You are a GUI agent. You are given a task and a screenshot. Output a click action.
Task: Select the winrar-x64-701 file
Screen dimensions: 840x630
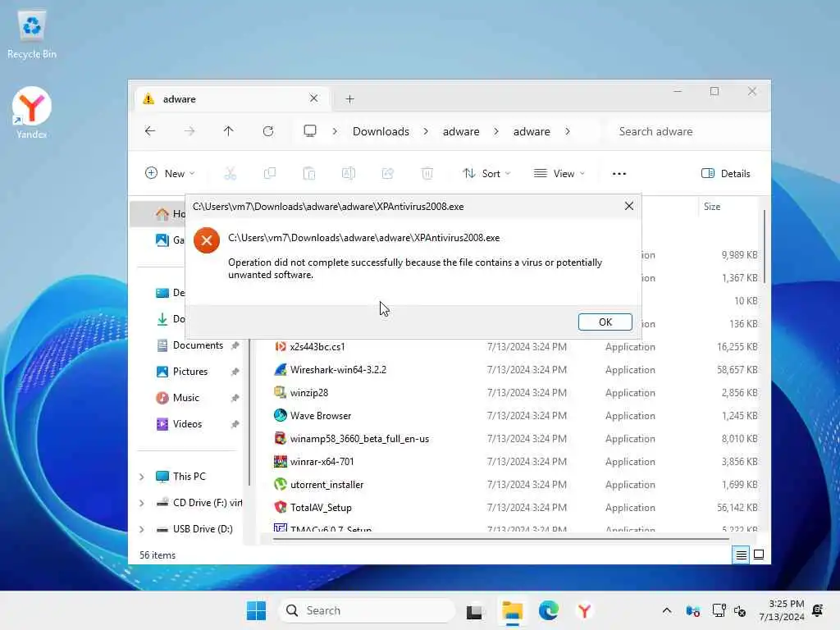coord(322,462)
